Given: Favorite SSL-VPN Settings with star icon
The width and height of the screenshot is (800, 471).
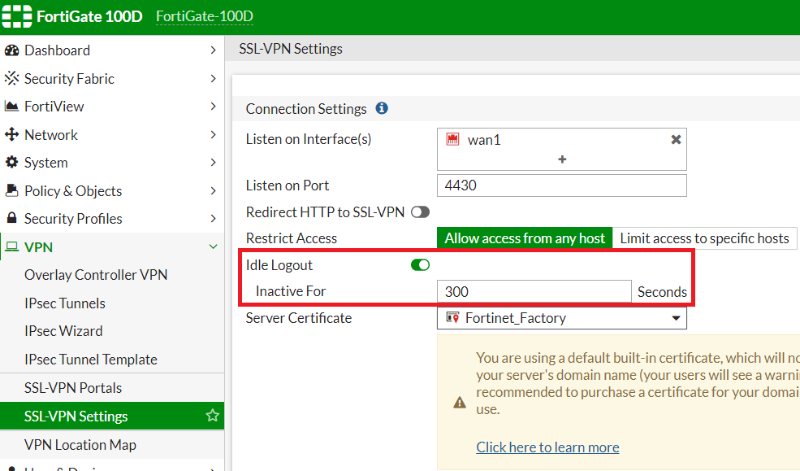Looking at the screenshot, I should [x=212, y=416].
